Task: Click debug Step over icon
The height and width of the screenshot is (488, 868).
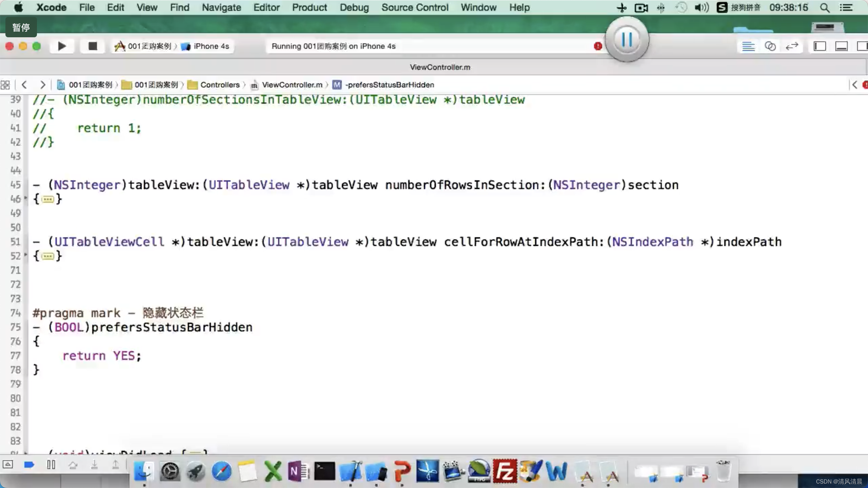Action: (73, 465)
